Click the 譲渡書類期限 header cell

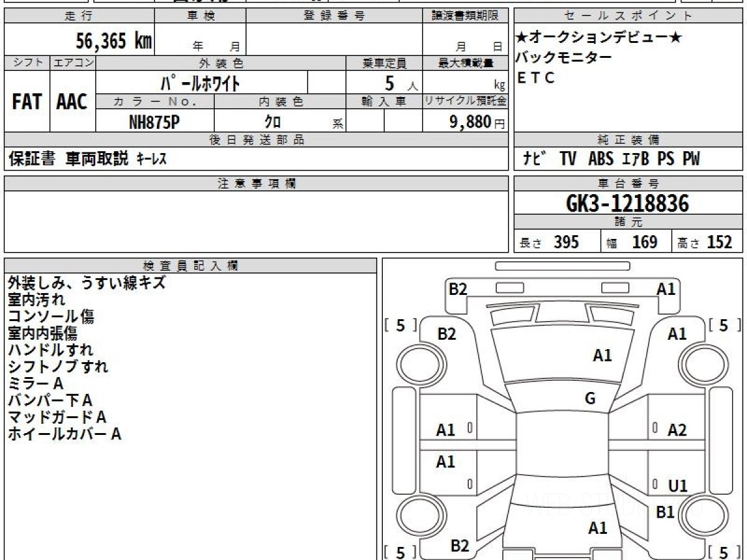click(465, 16)
